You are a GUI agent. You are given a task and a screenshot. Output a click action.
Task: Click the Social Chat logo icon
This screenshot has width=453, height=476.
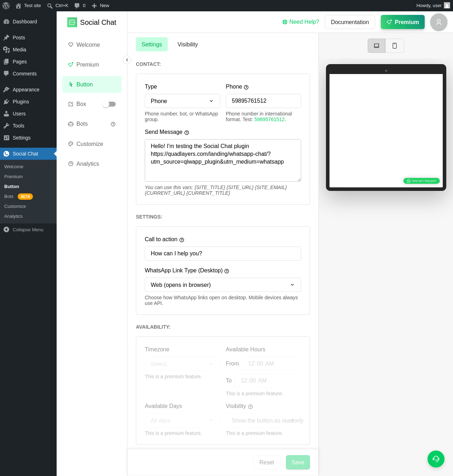(x=72, y=22)
